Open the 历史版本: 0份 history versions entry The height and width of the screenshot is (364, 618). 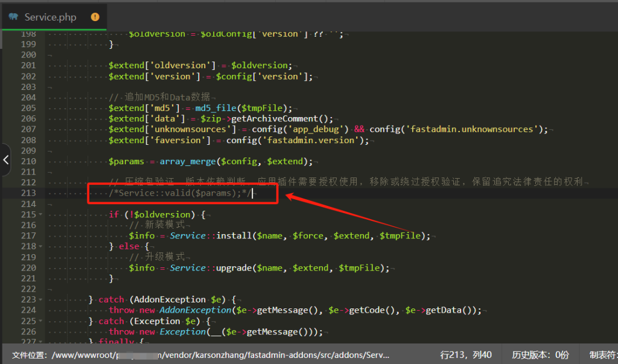pos(540,355)
